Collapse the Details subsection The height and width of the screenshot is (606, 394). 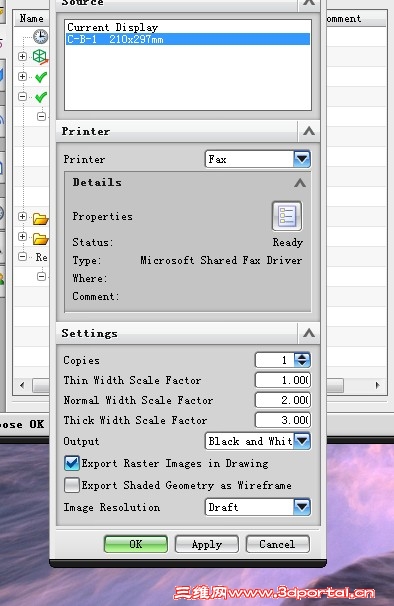pos(300,182)
